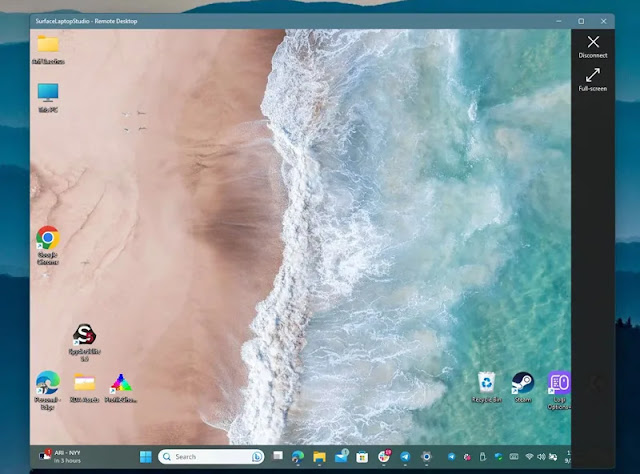Select the Microsoft Edge desktop shortcut
The width and height of the screenshot is (640, 474).
pos(48,390)
